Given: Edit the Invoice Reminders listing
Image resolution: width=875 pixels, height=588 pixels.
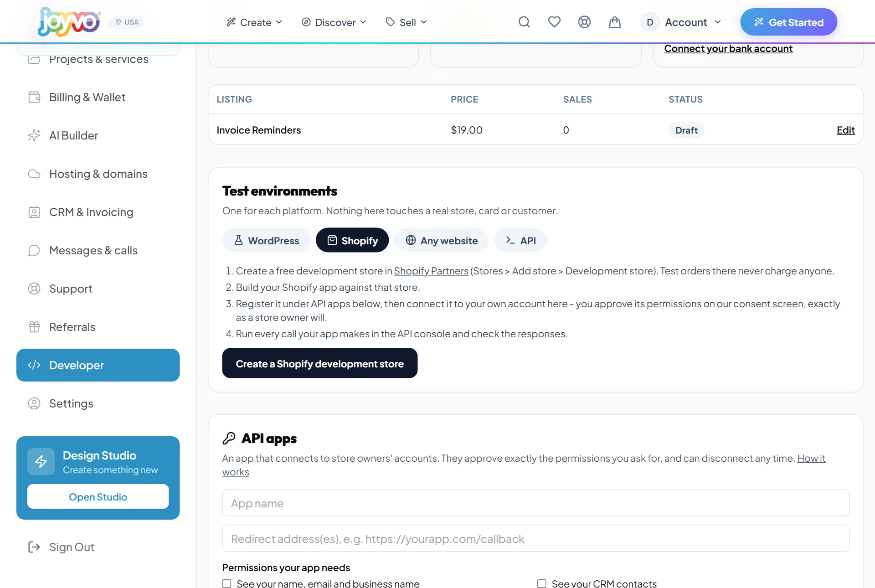Looking at the screenshot, I should [845, 130].
